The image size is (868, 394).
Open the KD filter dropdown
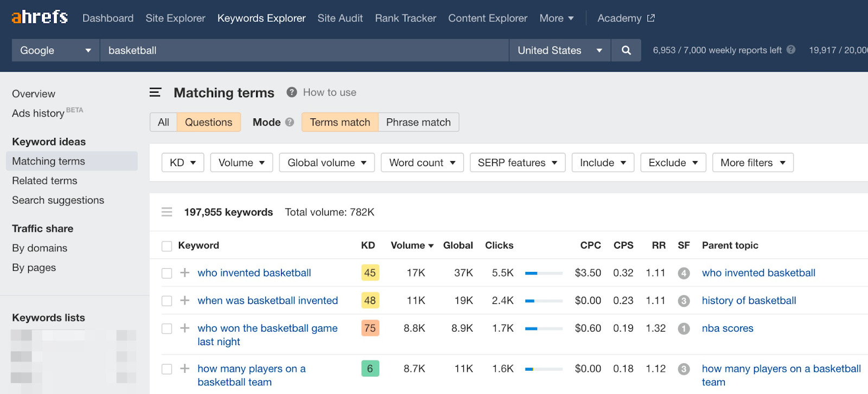182,163
